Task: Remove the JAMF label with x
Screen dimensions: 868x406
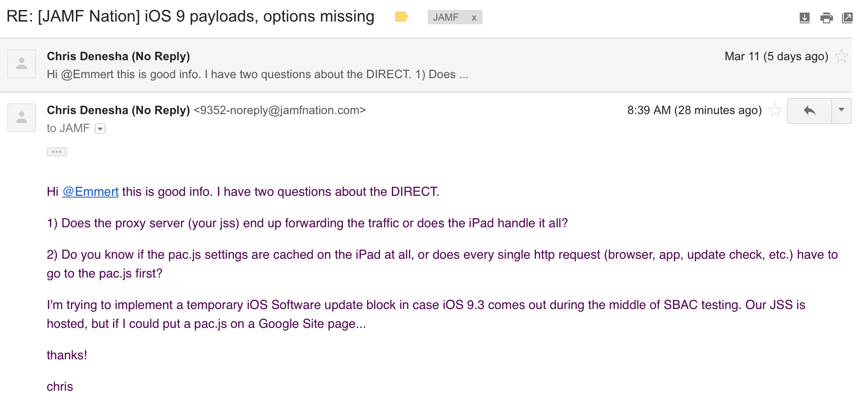Action: [474, 18]
